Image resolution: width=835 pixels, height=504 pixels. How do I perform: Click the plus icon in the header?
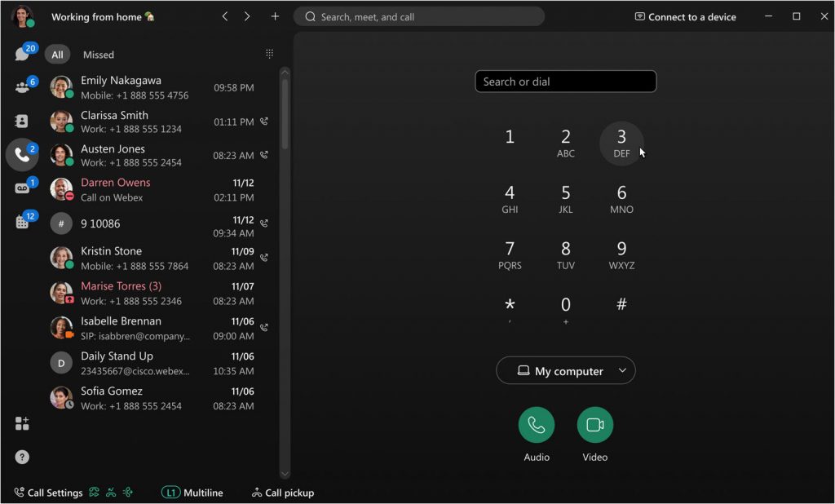pyautogui.click(x=275, y=16)
